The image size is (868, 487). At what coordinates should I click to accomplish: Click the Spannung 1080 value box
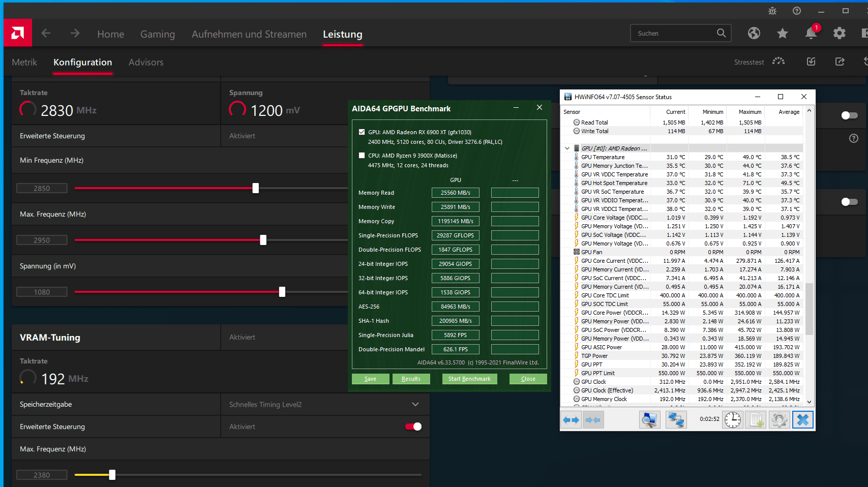42,292
